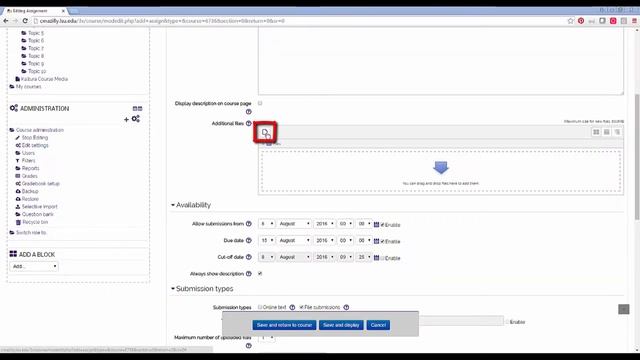Open Topic 5 in navigation tree
640x360 pixels.
point(36,33)
